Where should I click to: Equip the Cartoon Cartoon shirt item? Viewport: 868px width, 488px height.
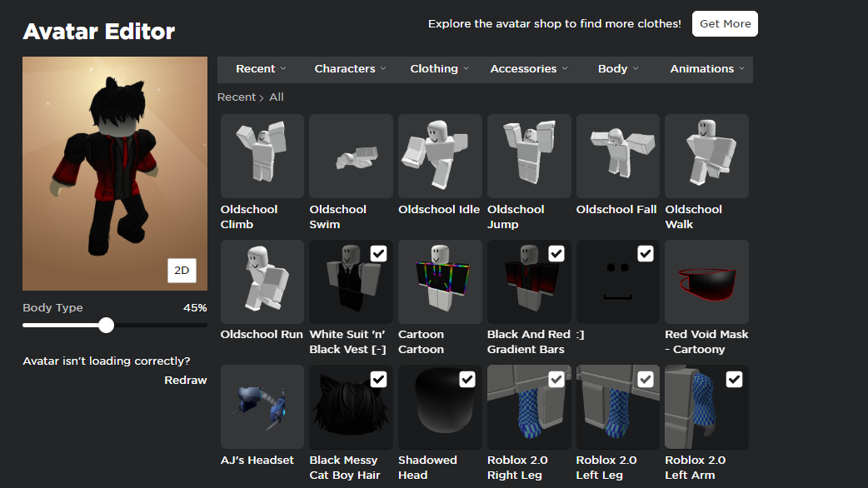(440, 281)
